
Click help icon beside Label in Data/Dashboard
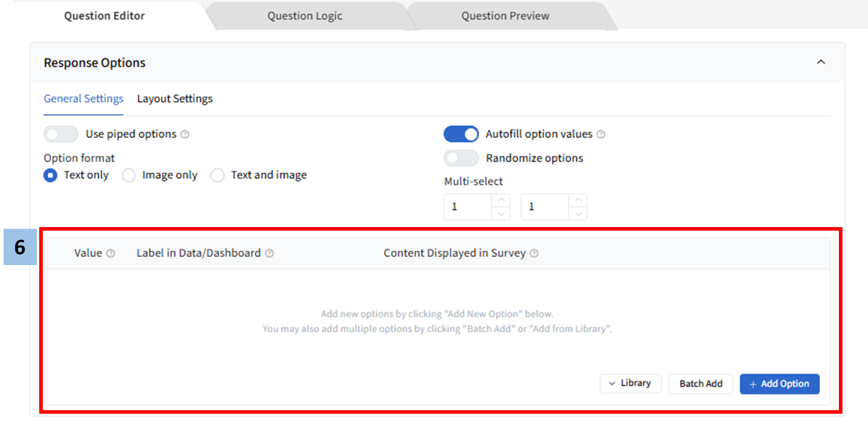[269, 253]
